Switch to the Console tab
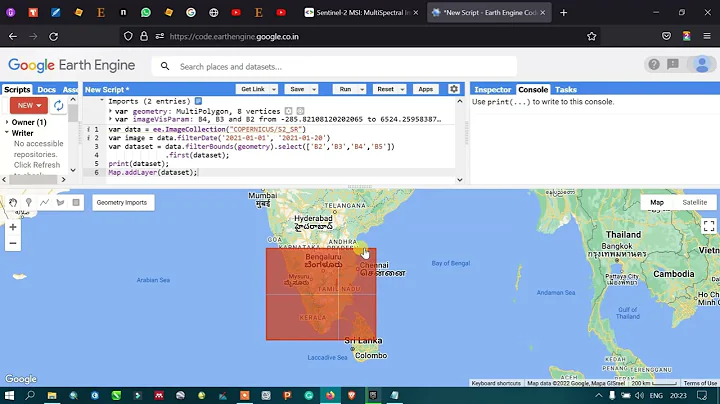 (533, 90)
